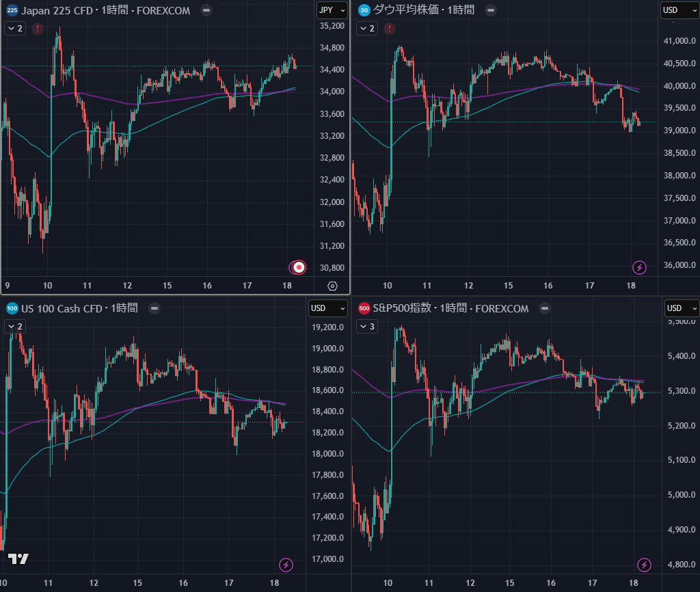The height and width of the screenshot is (592, 700).
Task: Click the 15 date label on Japan 225 time axis
Action: (x=166, y=286)
